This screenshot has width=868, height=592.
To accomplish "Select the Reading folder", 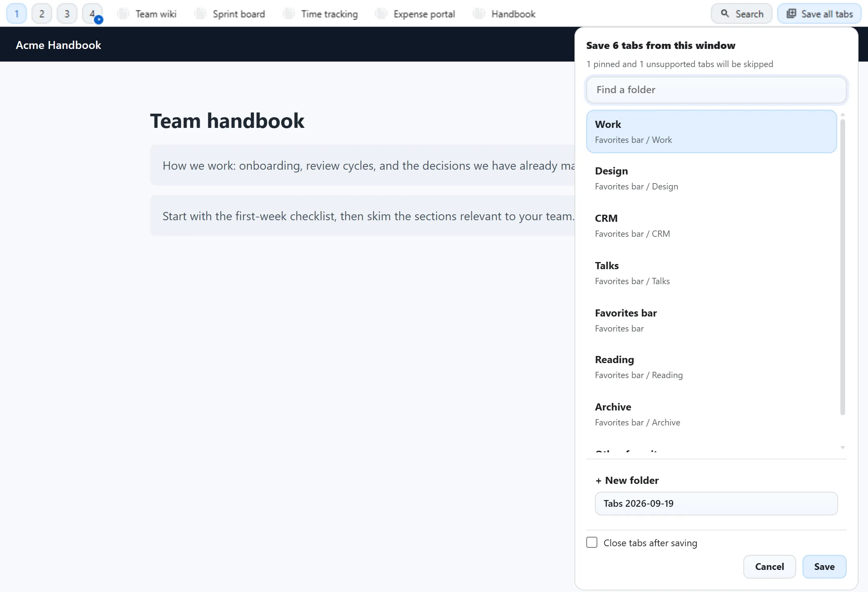I will click(711, 367).
